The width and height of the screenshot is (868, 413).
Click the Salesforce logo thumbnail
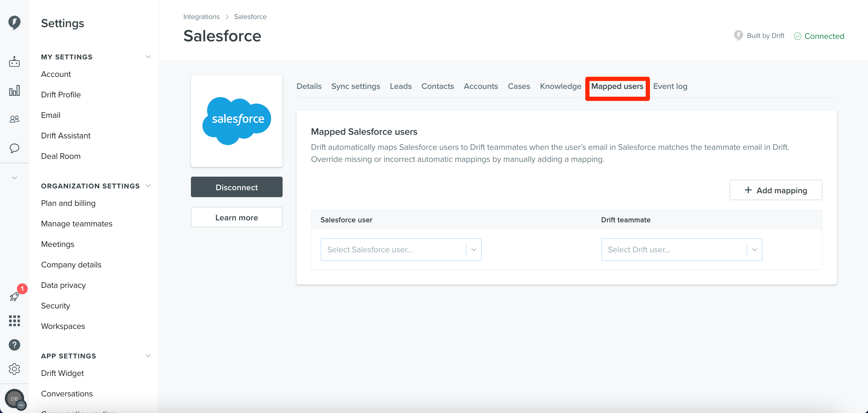click(x=236, y=121)
